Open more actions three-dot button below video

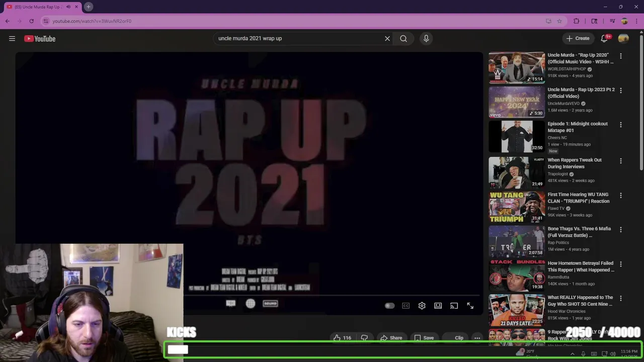coord(477,338)
